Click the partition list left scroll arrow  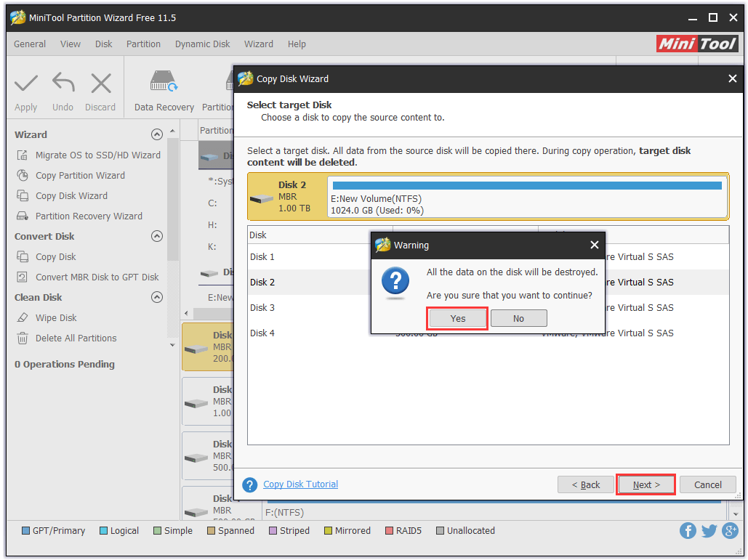[186, 313]
